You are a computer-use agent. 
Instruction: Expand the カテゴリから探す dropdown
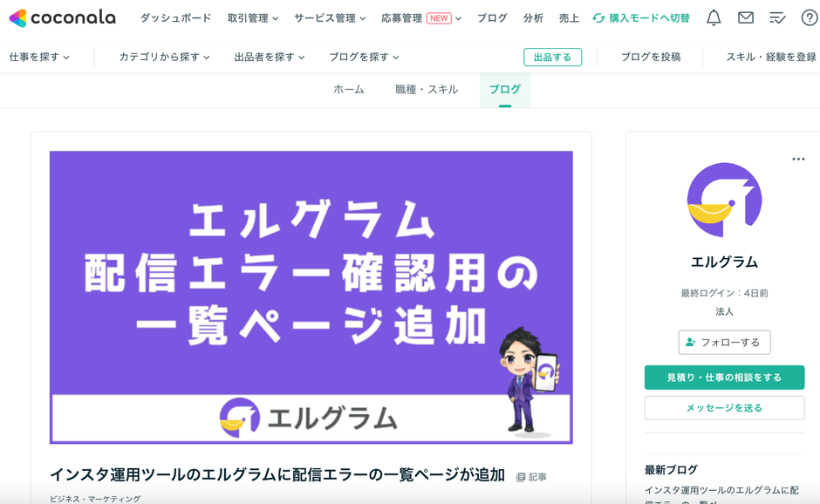[x=164, y=57]
